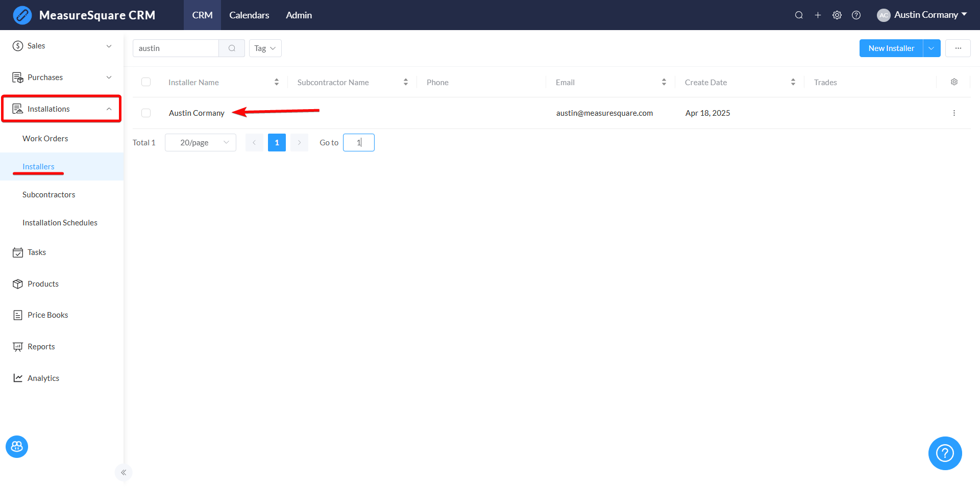The width and height of the screenshot is (980, 488).
Task: Click the Analytics chart icon
Action: pyautogui.click(x=18, y=378)
